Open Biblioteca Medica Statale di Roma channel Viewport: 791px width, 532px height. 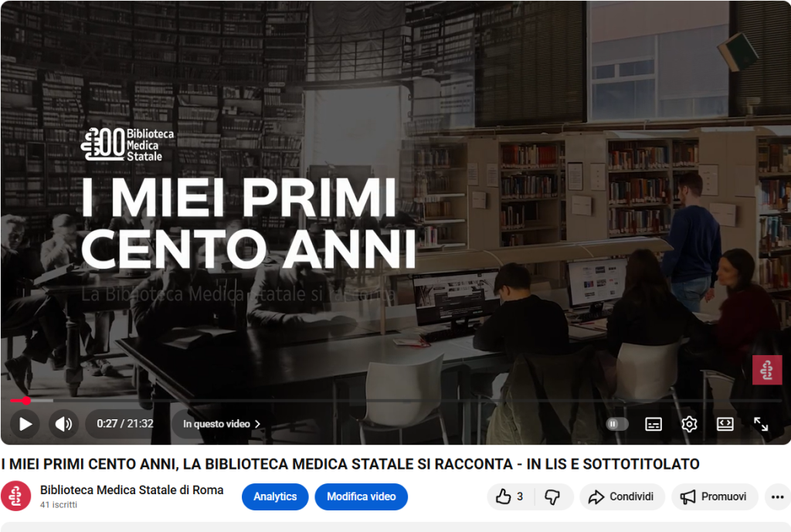point(131,490)
